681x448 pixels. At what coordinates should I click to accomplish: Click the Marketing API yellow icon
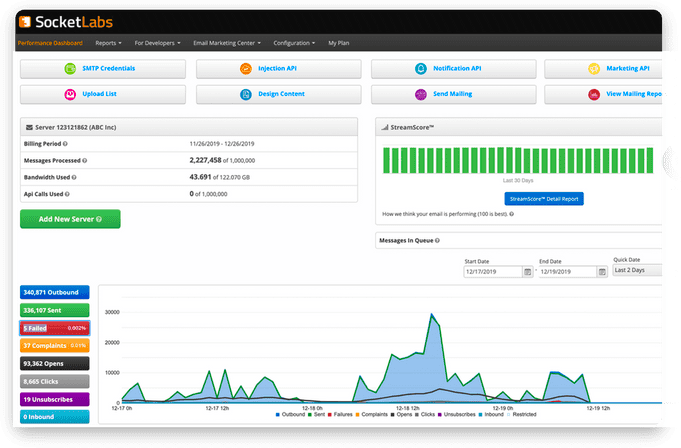594,69
